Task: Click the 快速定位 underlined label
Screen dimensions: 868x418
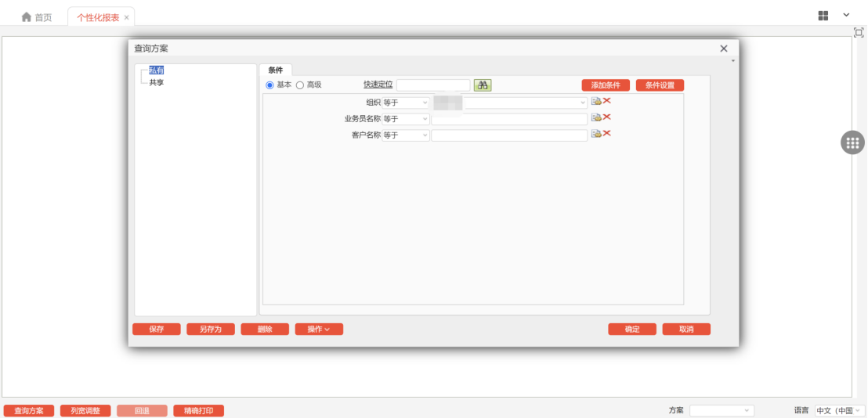Action: pos(378,85)
